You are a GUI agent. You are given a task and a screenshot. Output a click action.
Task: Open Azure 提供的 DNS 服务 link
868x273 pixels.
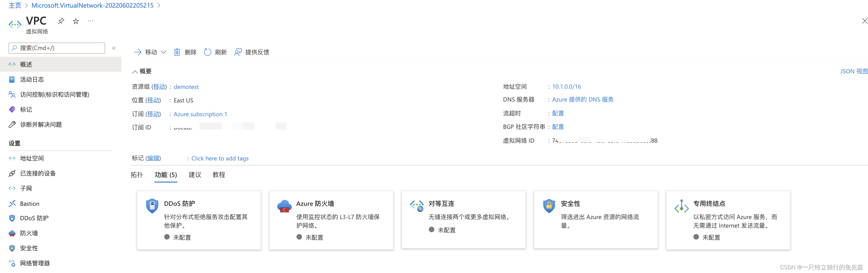tap(583, 100)
